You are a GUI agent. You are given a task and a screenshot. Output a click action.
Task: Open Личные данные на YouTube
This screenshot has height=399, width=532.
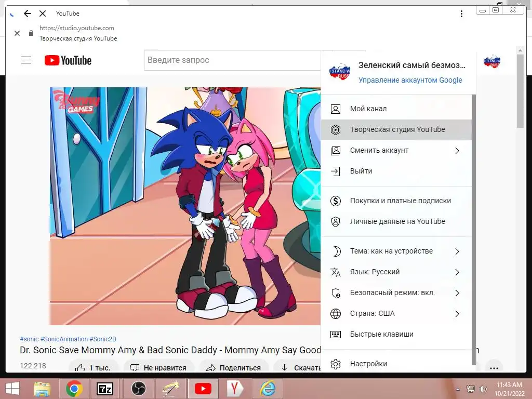click(396, 221)
